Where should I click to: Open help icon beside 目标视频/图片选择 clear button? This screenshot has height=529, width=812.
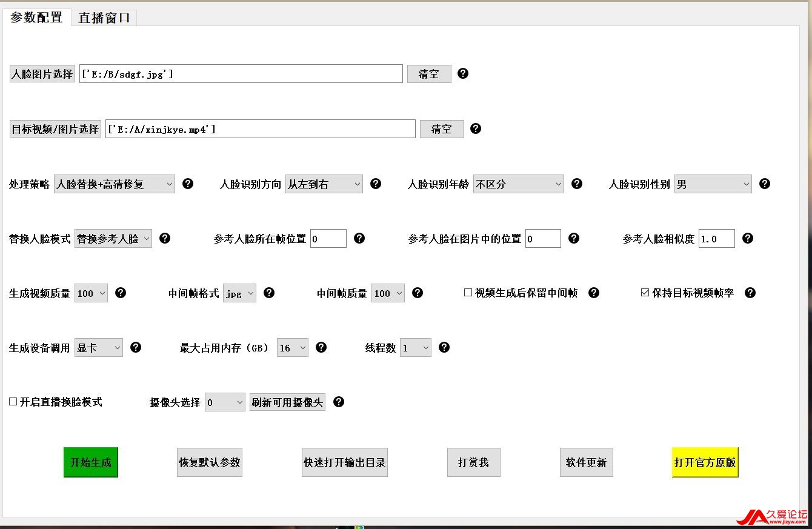click(x=476, y=128)
